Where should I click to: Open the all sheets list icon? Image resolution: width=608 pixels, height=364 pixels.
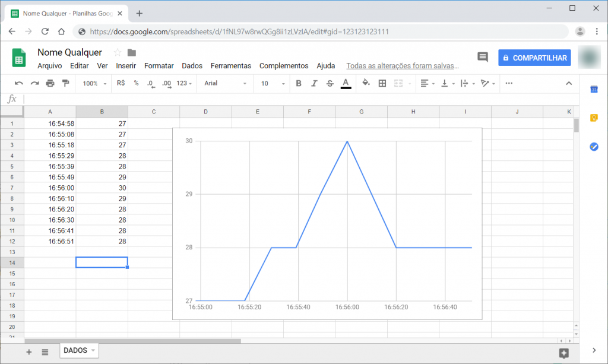45,352
